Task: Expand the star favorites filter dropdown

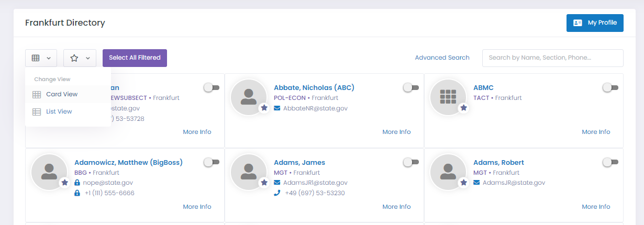Action: 80,58
